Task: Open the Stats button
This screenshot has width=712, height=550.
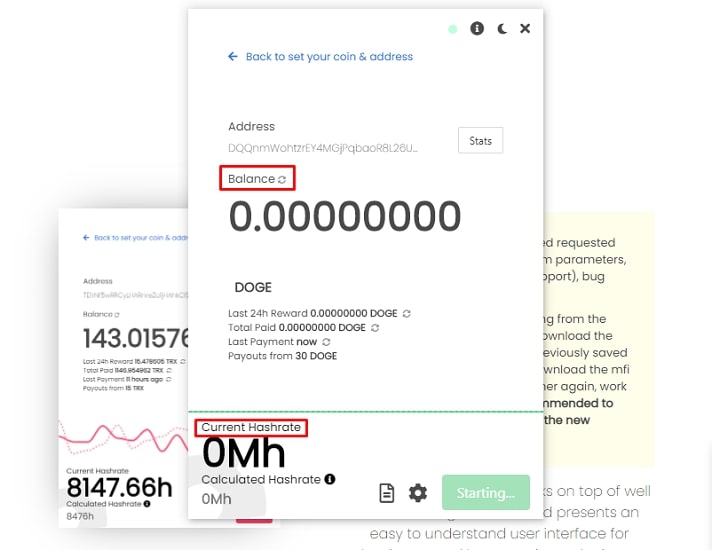Action: [x=480, y=140]
